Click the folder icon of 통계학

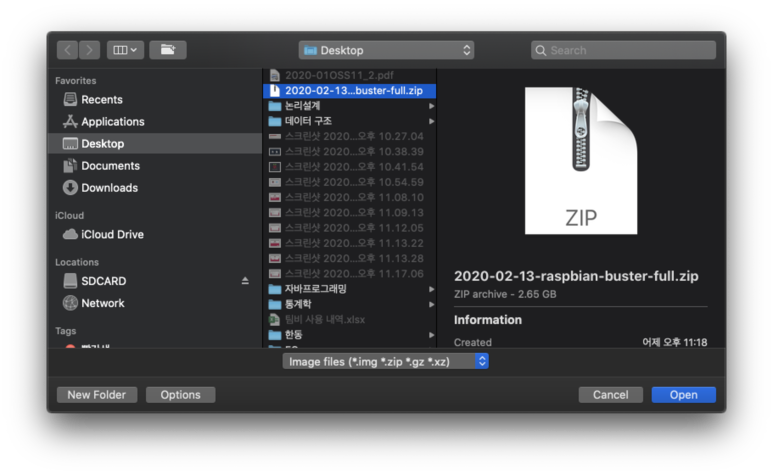click(x=275, y=305)
